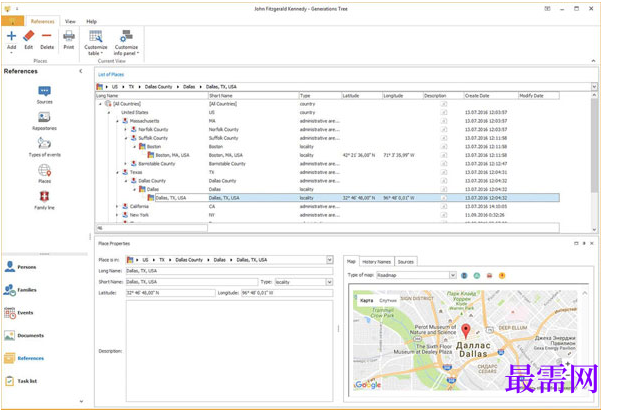Viewport: 617px width, 410px height.
Task: Open the Type locality dropdown
Action: pyautogui.click(x=329, y=282)
